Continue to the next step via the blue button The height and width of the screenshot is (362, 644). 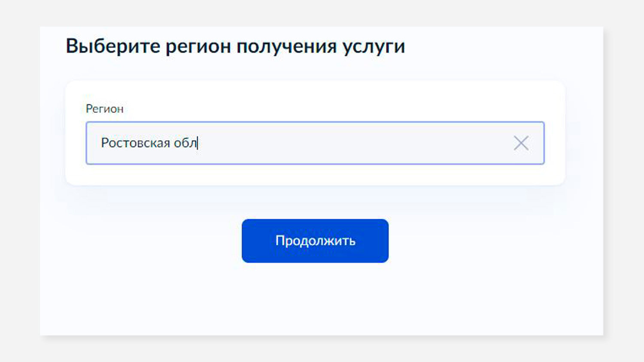tap(315, 241)
